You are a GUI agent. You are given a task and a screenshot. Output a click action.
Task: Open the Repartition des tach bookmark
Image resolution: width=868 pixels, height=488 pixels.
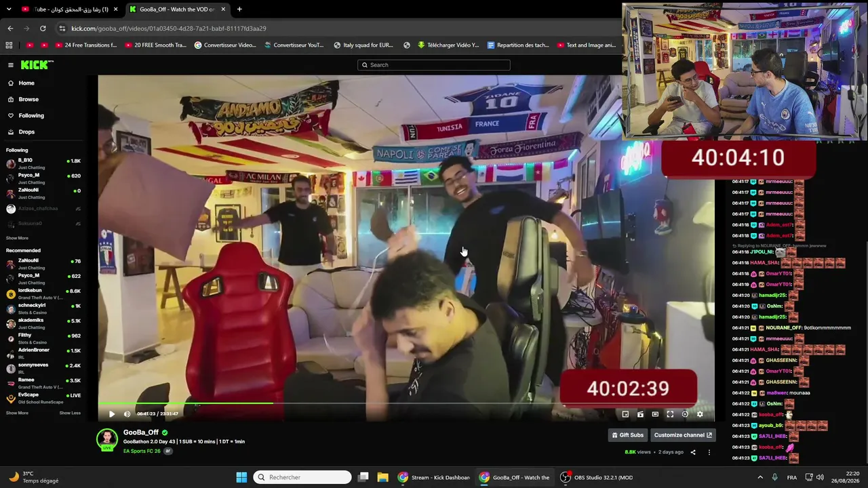point(518,45)
